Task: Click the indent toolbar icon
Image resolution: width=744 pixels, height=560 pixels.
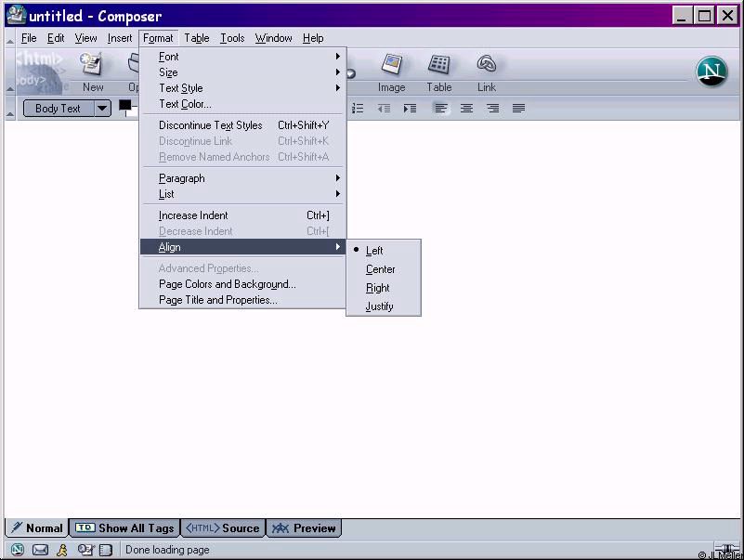Action: click(x=410, y=109)
